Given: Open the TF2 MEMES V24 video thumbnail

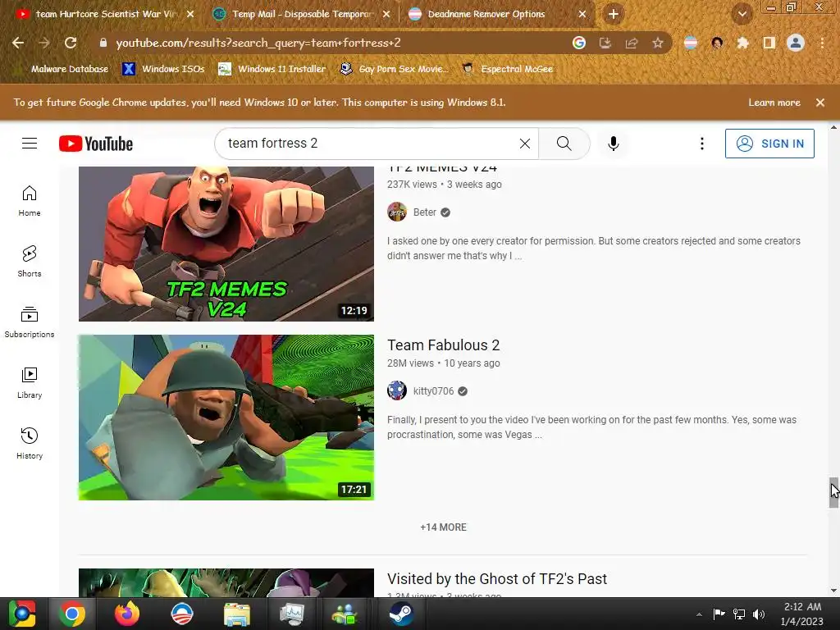Looking at the screenshot, I should tap(226, 244).
